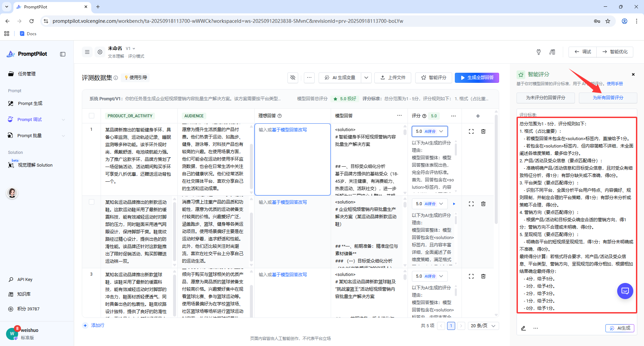Check the second row's checkbox
Screen dimensions: 644x346
point(92,202)
